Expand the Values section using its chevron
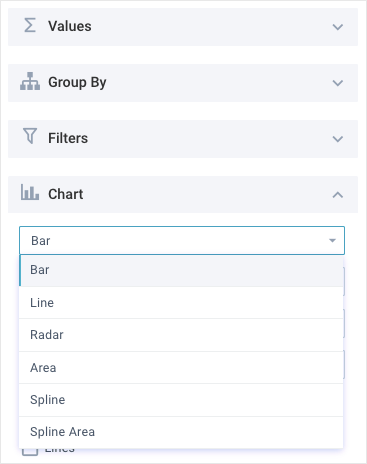Screen dimensions: 367x464 click(x=338, y=27)
